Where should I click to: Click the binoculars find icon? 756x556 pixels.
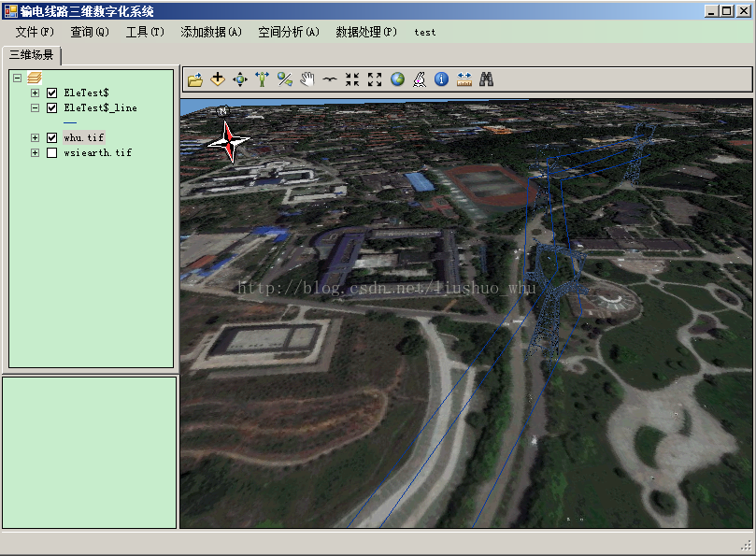(x=487, y=79)
